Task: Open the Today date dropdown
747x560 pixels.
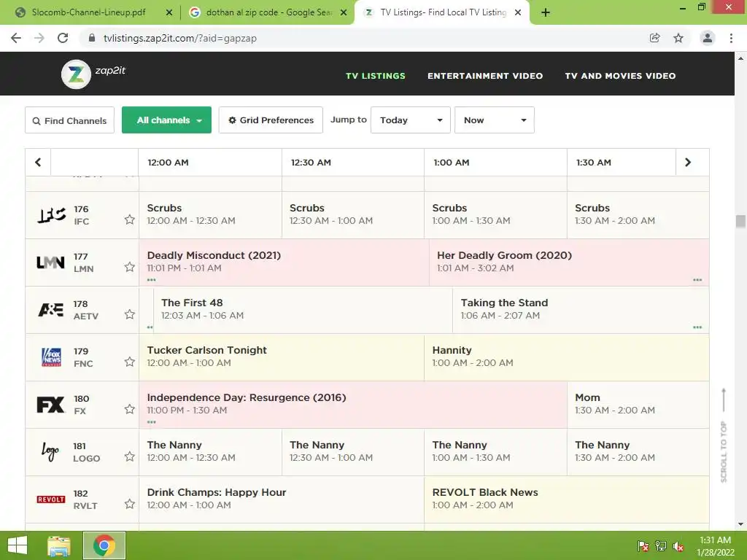Action: (411, 120)
